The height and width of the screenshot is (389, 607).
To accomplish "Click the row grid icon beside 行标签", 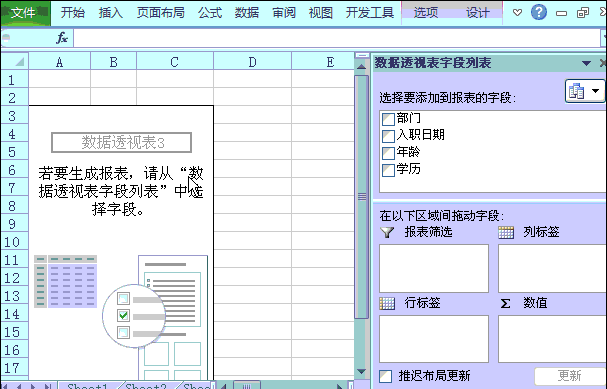I will click(x=387, y=303).
